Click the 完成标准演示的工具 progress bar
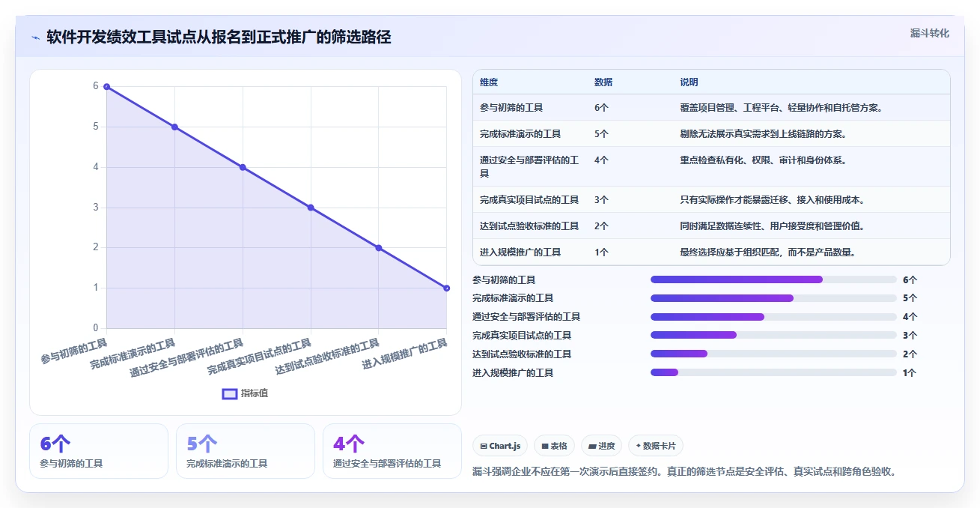The width and height of the screenshot is (980, 508). pos(773,298)
